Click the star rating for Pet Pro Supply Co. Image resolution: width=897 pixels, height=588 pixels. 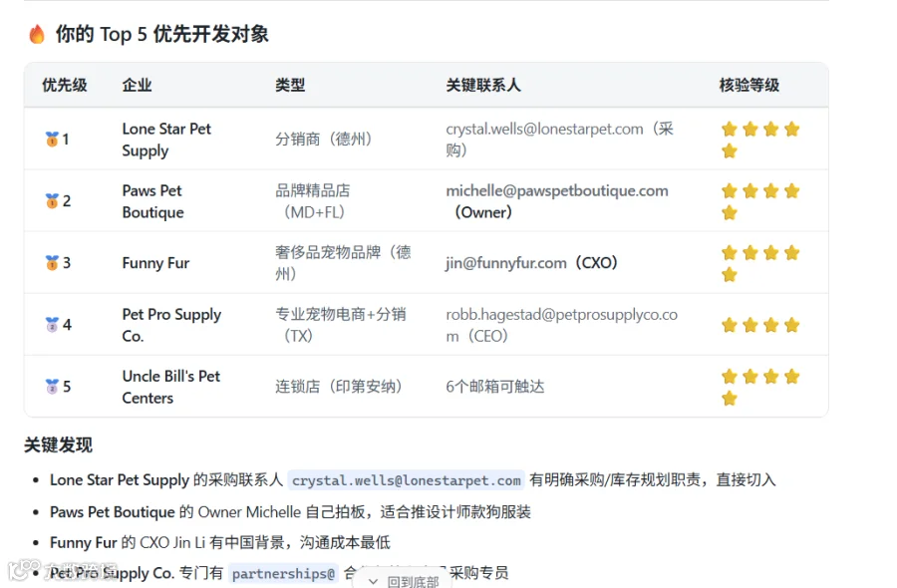coord(760,325)
